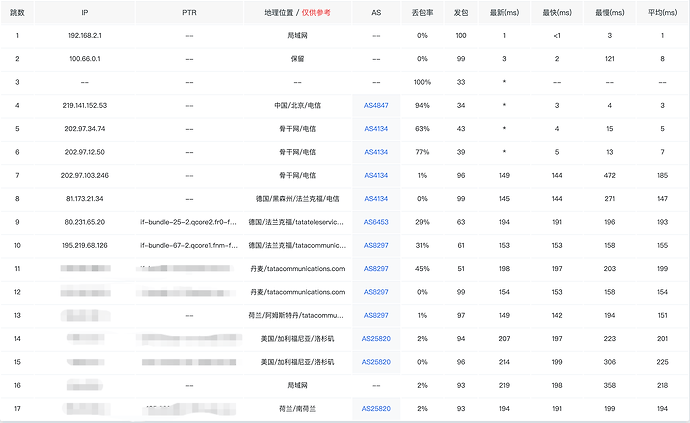Open the AS25820 link in hop 15
The width and height of the screenshot is (690, 423).
tap(376, 362)
